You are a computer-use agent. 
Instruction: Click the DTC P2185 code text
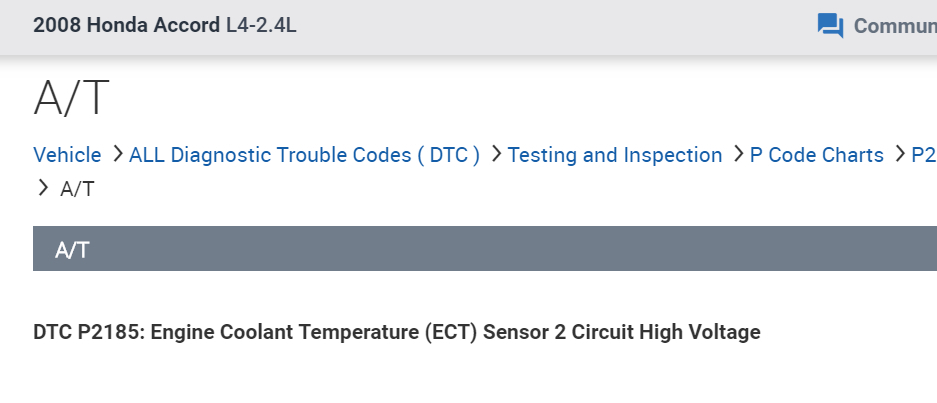pos(89,332)
